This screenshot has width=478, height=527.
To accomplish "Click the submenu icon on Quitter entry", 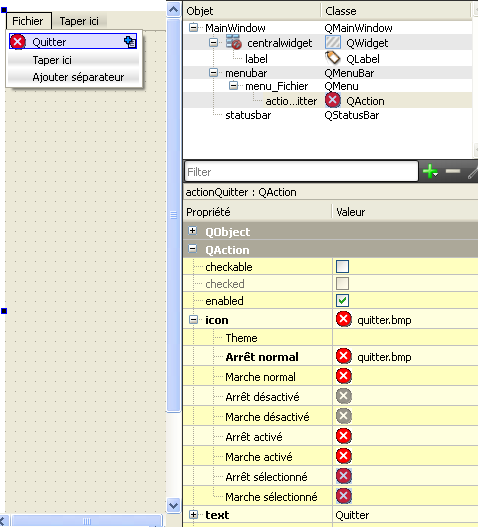I will click(x=130, y=42).
